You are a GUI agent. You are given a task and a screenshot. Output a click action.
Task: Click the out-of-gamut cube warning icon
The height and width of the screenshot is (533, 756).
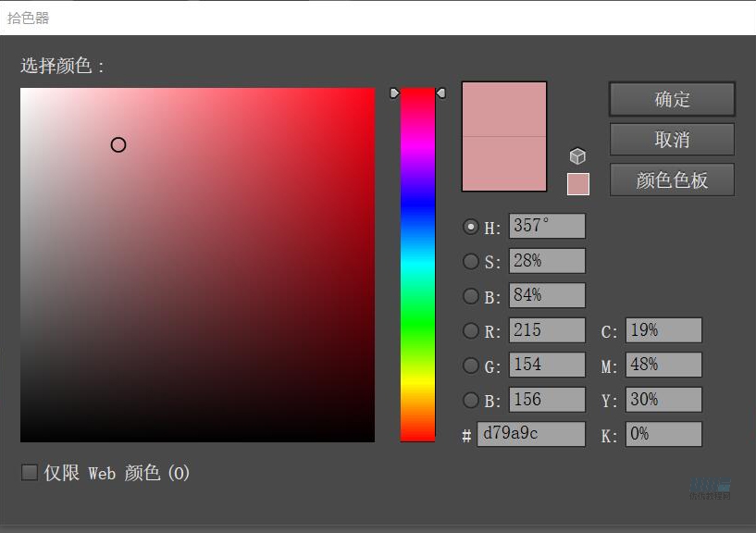click(577, 156)
